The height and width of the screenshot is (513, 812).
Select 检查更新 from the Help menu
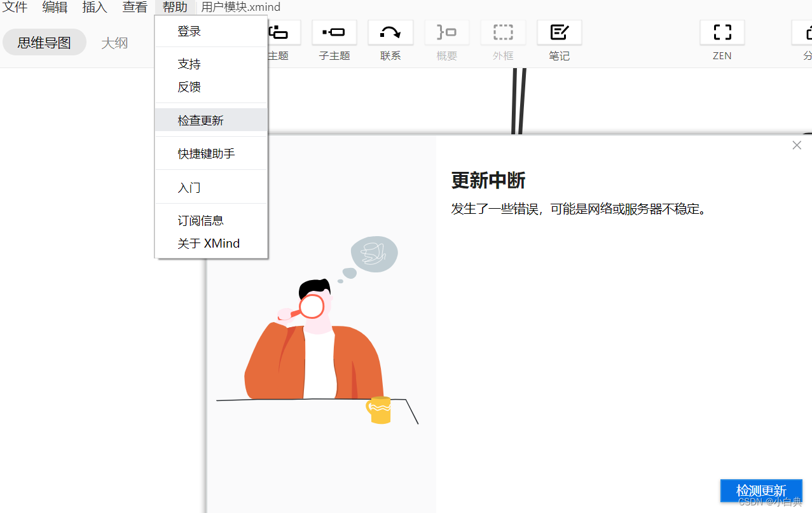tap(202, 119)
